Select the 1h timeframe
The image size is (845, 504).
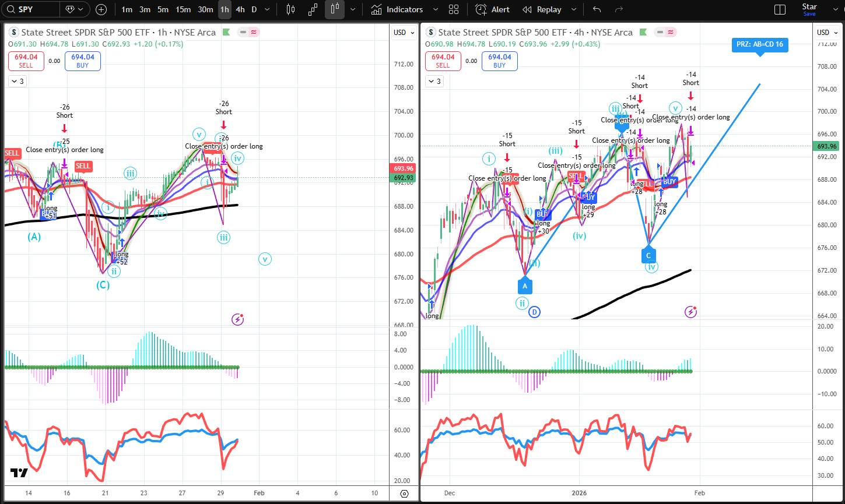click(x=225, y=9)
